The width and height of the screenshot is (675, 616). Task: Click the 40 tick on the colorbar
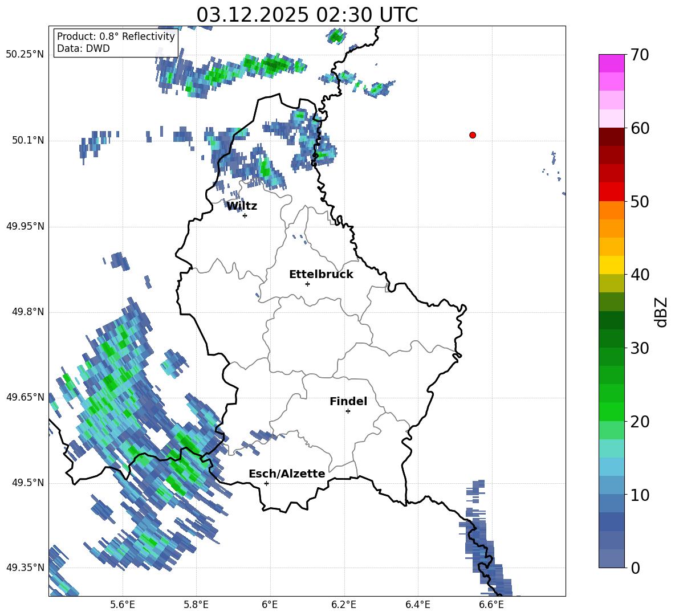(640, 275)
